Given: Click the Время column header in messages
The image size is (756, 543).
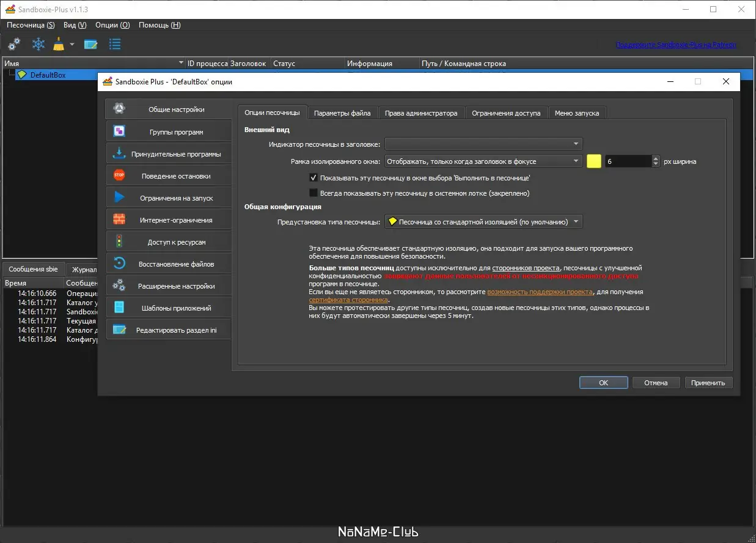Looking at the screenshot, I should (x=34, y=283).
